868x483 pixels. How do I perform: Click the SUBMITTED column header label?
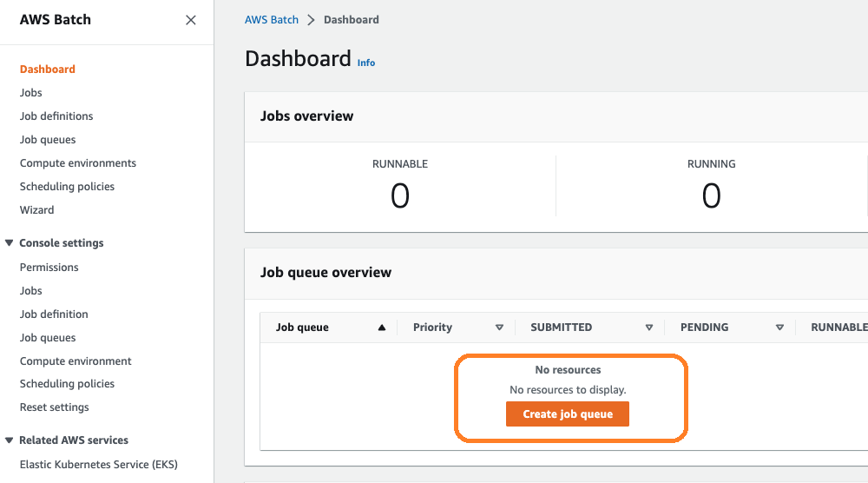(562, 328)
